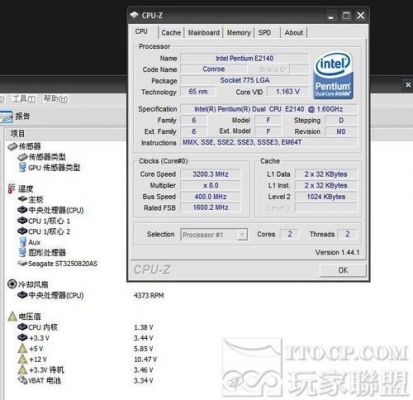The image size is (413, 400).
Task: Click the Intel Pentium logo image
Action: click(333, 75)
